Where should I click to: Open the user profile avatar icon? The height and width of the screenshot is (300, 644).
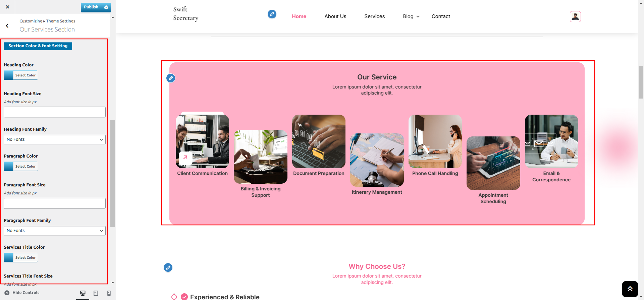pyautogui.click(x=575, y=16)
